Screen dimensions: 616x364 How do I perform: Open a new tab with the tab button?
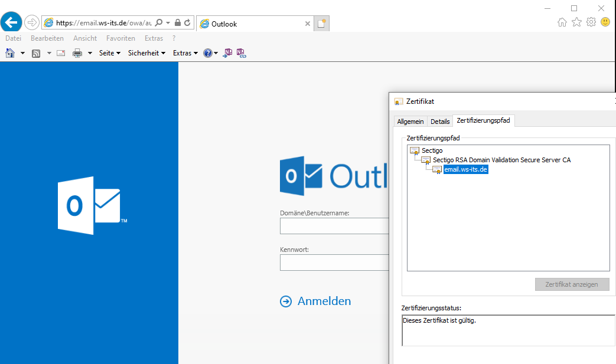pos(321,24)
